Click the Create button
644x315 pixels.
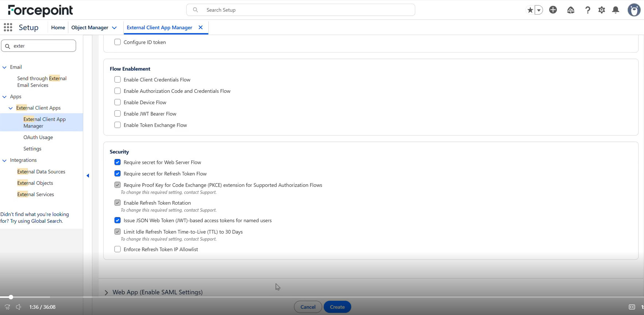338,307
